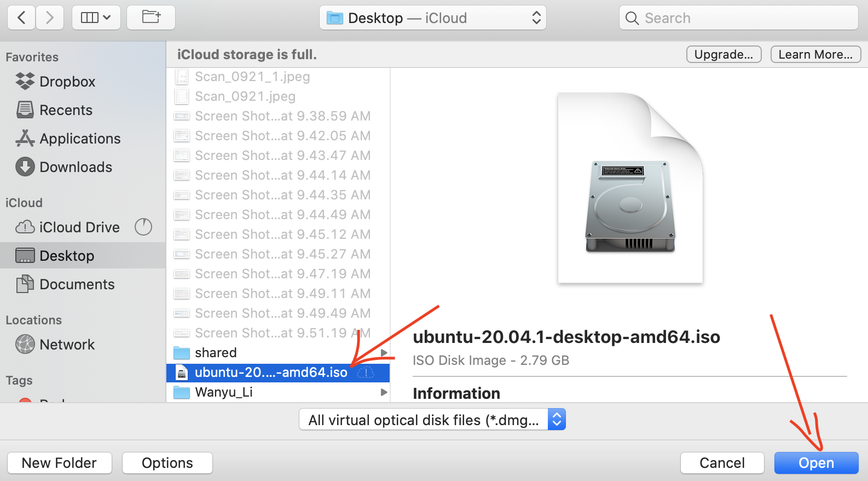Image resolution: width=868 pixels, height=481 pixels.
Task: Select Network under Locations
Action: [x=67, y=345]
